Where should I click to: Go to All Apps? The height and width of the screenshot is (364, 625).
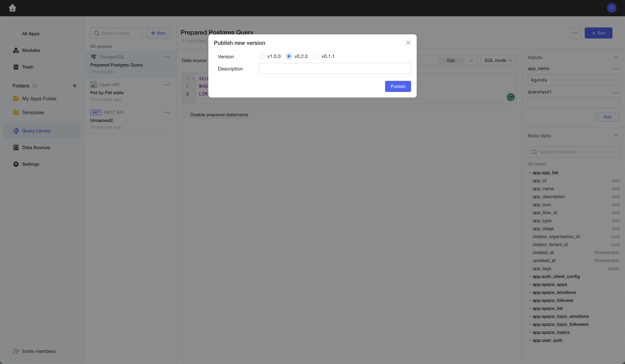pos(31,34)
